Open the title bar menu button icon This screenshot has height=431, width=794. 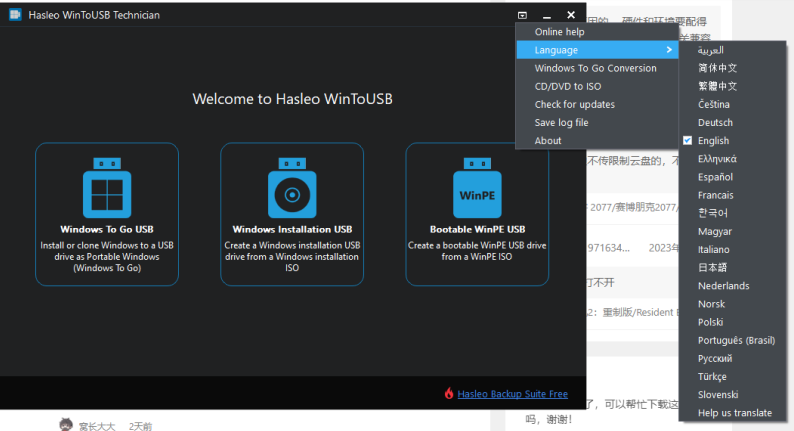pyautogui.click(x=523, y=15)
